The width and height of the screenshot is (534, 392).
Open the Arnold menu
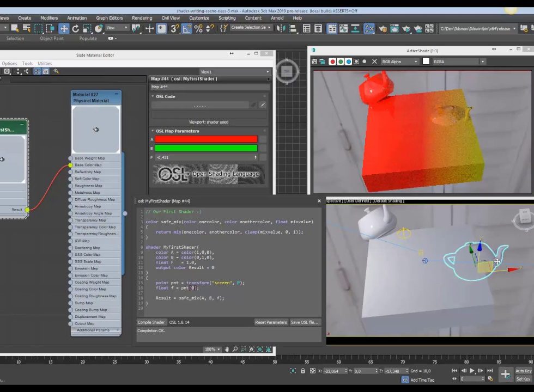click(277, 18)
